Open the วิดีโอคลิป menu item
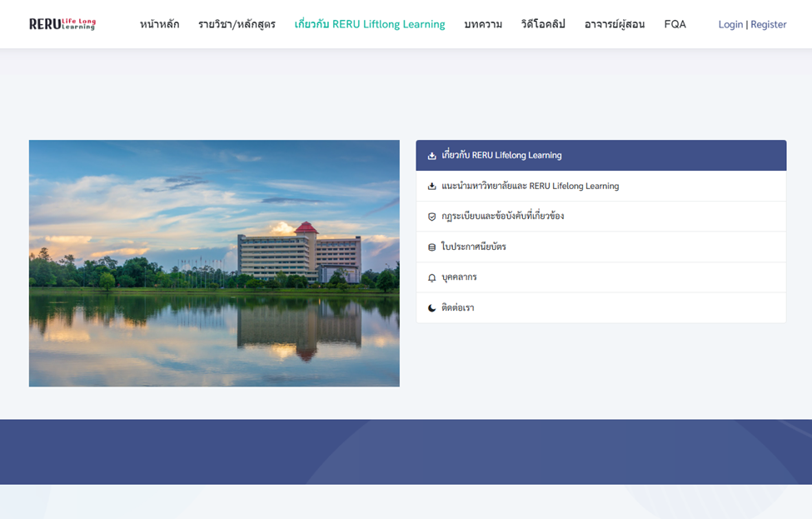The image size is (812, 519). point(543,24)
